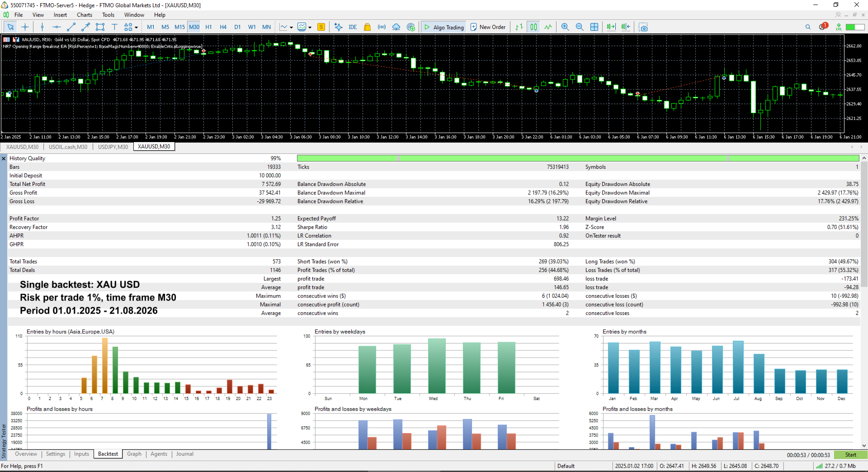Activate the crosshair tool
This screenshot has height=472, width=868.
coord(25,27)
